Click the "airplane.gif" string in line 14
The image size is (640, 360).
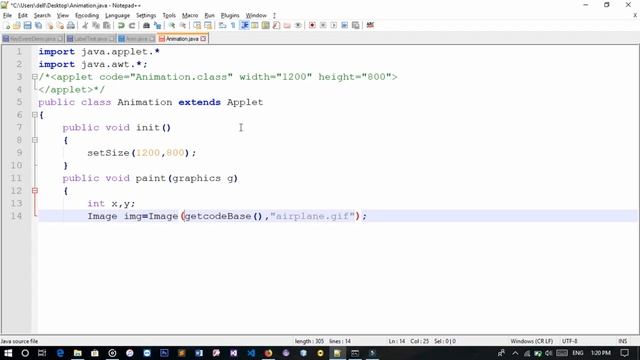[x=312, y=216]
